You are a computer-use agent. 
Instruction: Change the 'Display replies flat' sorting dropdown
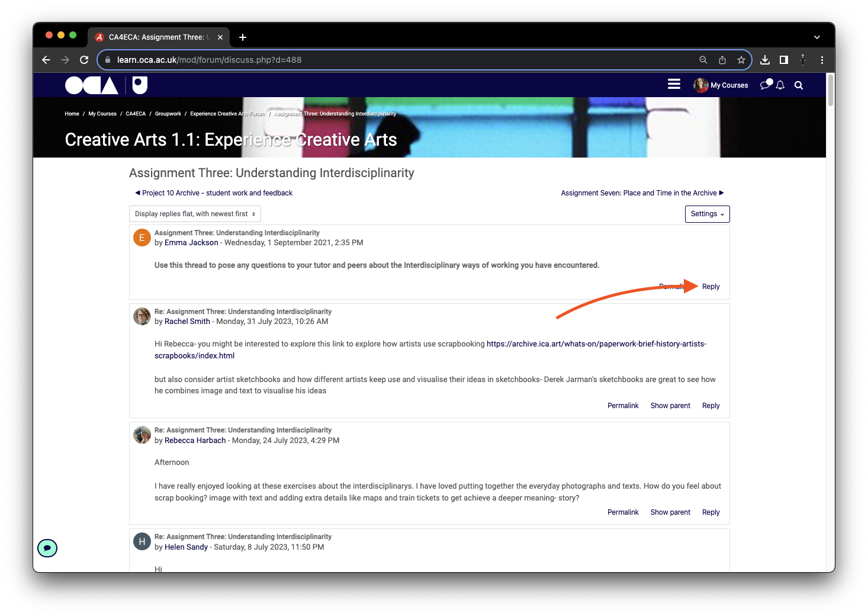coord(194,214)
